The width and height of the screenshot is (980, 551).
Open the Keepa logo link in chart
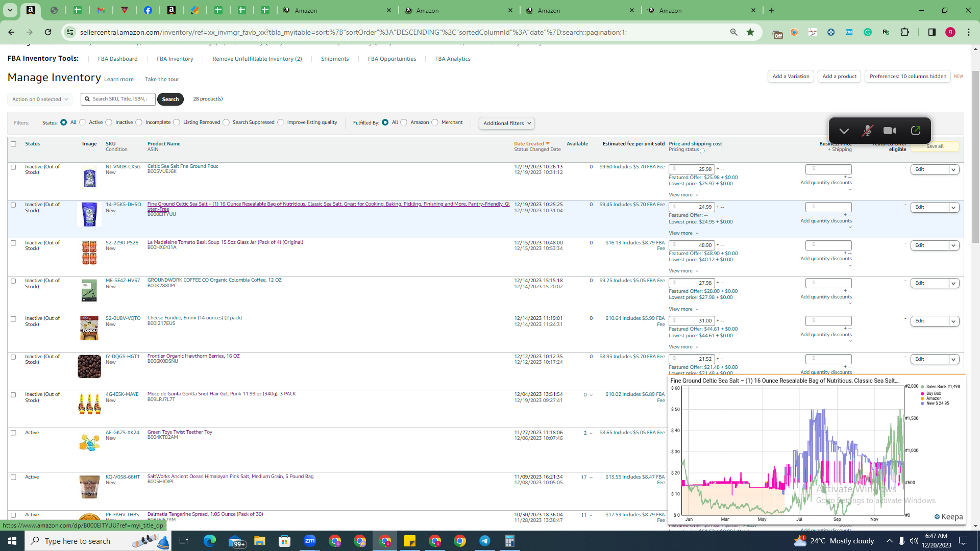949,517
